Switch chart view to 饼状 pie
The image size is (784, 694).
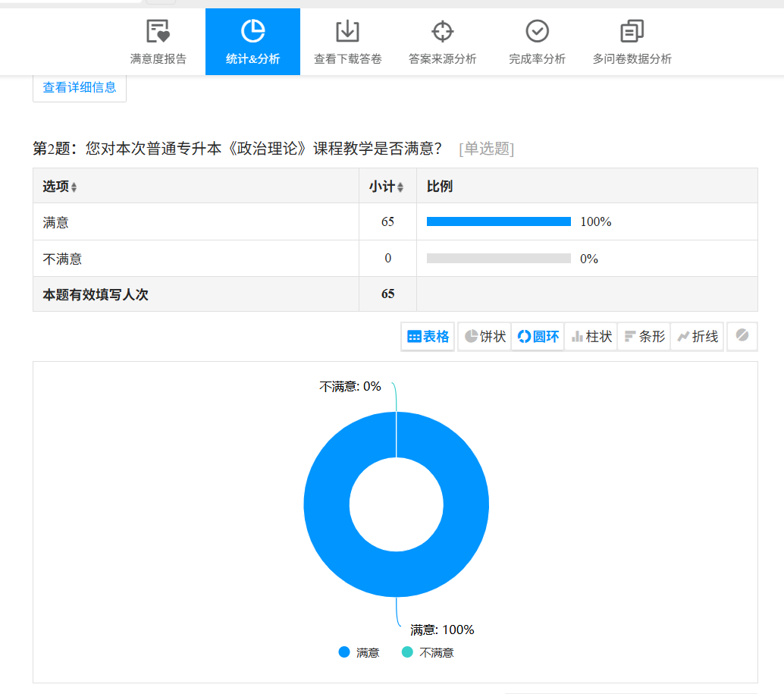485,337
